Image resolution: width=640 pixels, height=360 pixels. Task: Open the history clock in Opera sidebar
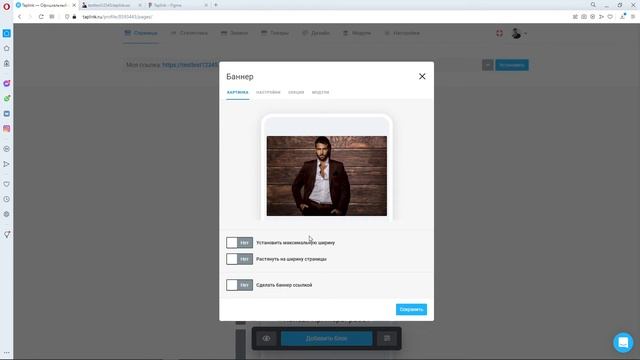click(7, 199)
